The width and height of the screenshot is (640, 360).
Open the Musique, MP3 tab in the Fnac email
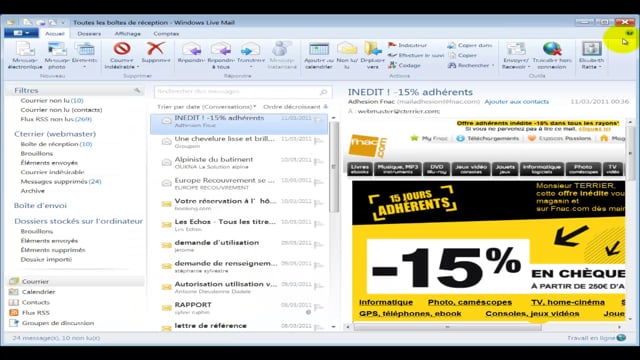(x=398, y=169)
